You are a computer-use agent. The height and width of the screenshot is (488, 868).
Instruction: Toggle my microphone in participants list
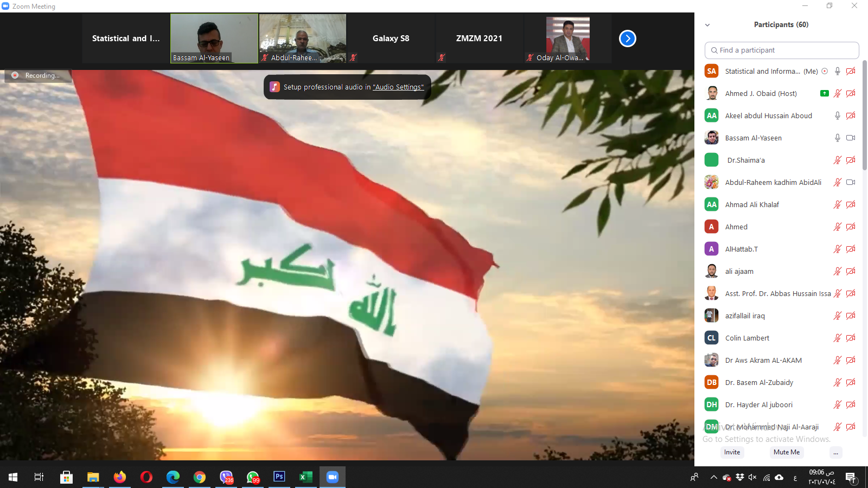click(837, 71)
